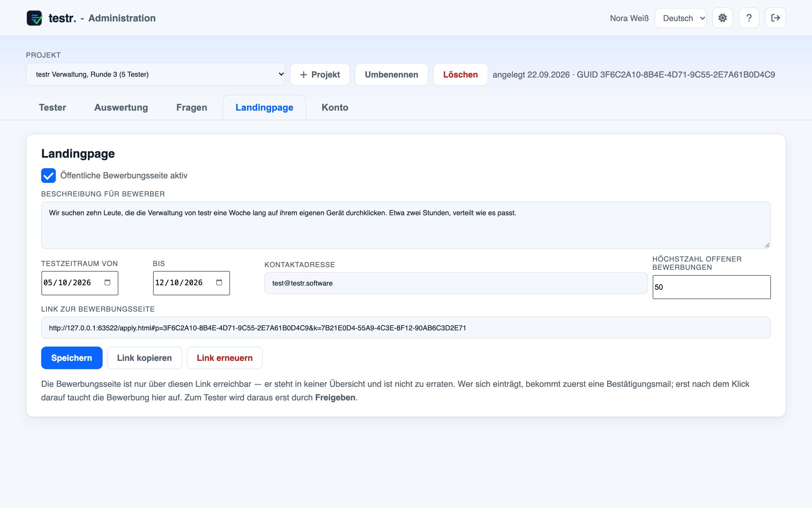Save settings with Speichern
The image size is (812, 508).
(x=72, y=358)
